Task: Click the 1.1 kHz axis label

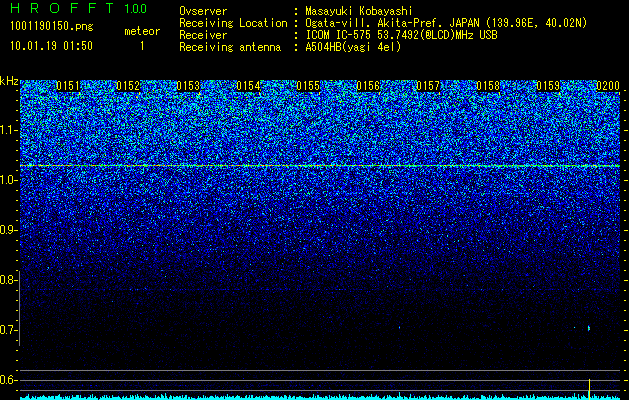Action: pyautogui.click(x=8, y=130)
